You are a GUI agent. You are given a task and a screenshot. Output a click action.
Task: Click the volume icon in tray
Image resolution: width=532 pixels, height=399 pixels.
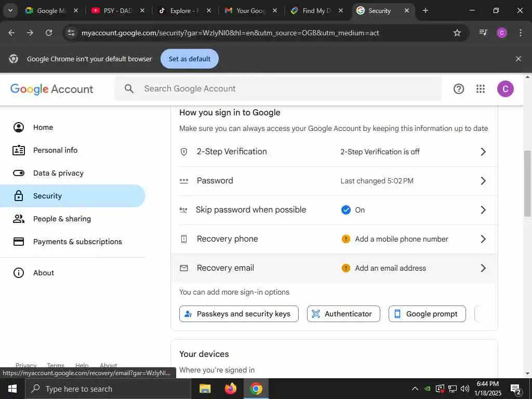click(x=465, y=389)
